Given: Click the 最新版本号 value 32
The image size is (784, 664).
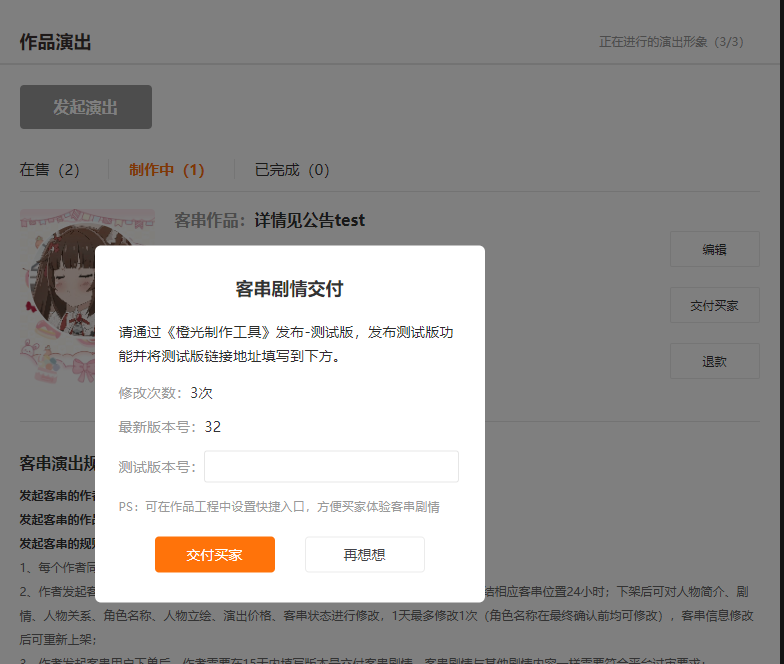Looking at the screenshot, I should click(212, 427).
